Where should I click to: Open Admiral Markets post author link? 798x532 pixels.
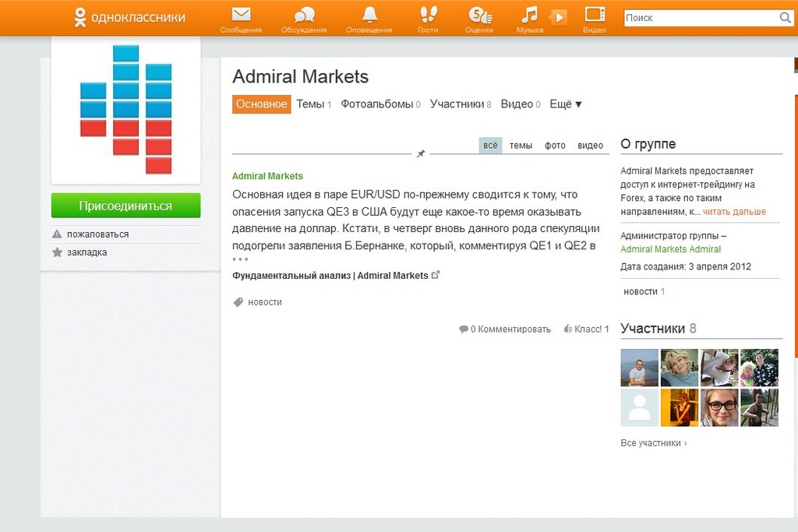[x=267, y=176]
